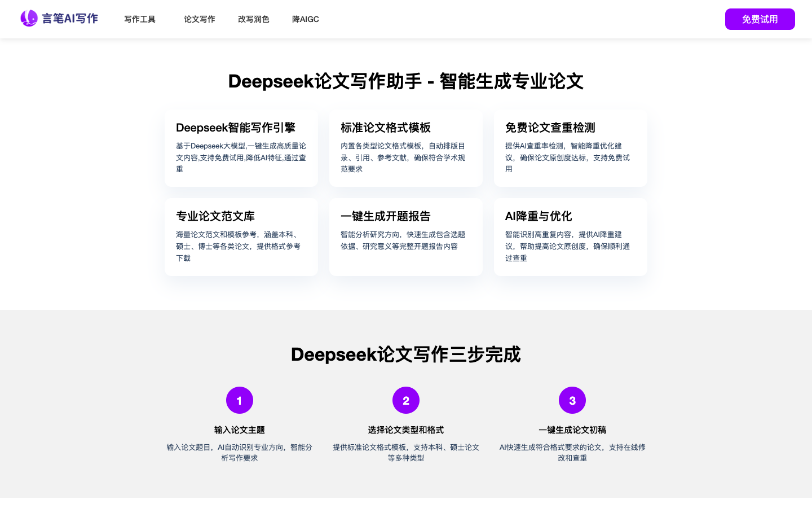Go to 论文写作 in the navigation

[x=200, y=19]
